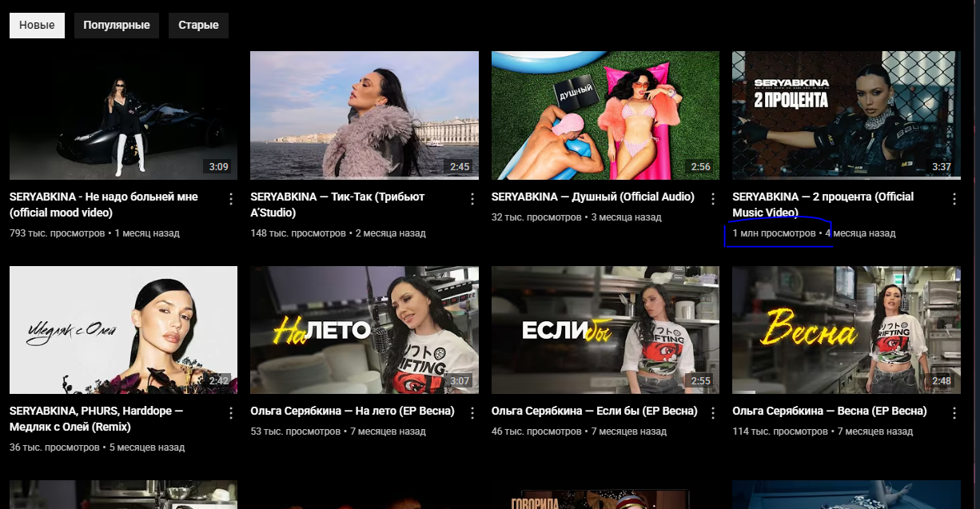The image size is (980, 509).
Task: Click text '148 тыс. просмотров • 2 месяца назад'
Action: coord(338,233)
